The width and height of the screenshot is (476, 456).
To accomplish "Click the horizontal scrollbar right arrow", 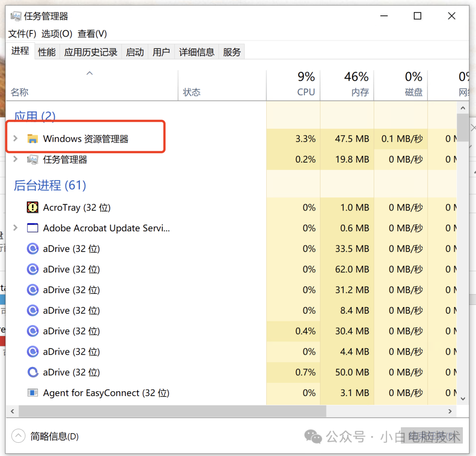I will [450, 412].
